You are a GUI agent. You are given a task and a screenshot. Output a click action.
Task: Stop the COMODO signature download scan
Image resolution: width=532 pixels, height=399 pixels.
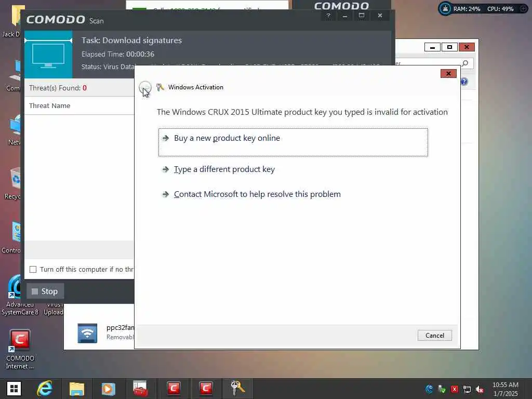point(45,291)
